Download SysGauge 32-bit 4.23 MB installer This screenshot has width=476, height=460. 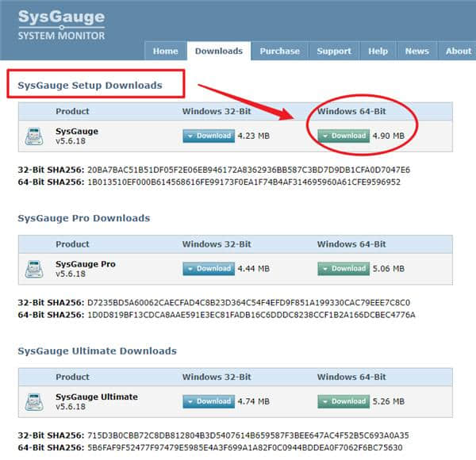click(x=208, y=136)
